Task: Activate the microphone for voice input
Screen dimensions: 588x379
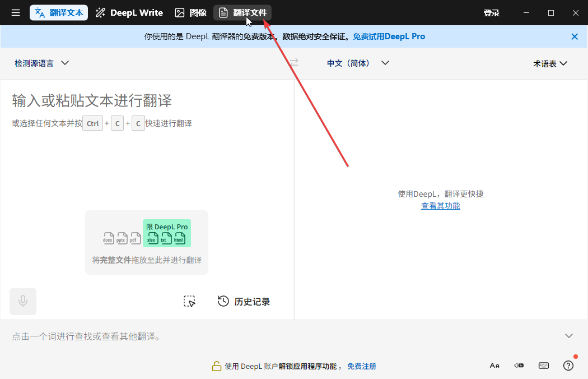Action: coord(22,301)
